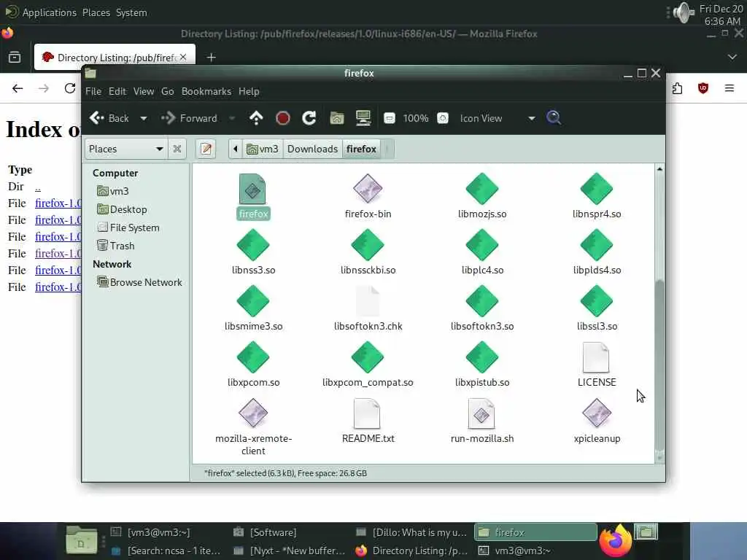Select the xpicleanup executable file

597,421
